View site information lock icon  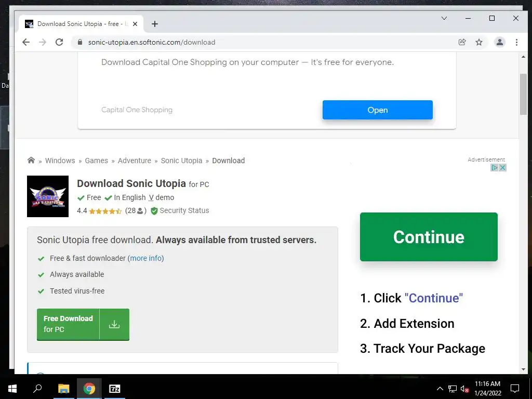(x=80, y=42)
